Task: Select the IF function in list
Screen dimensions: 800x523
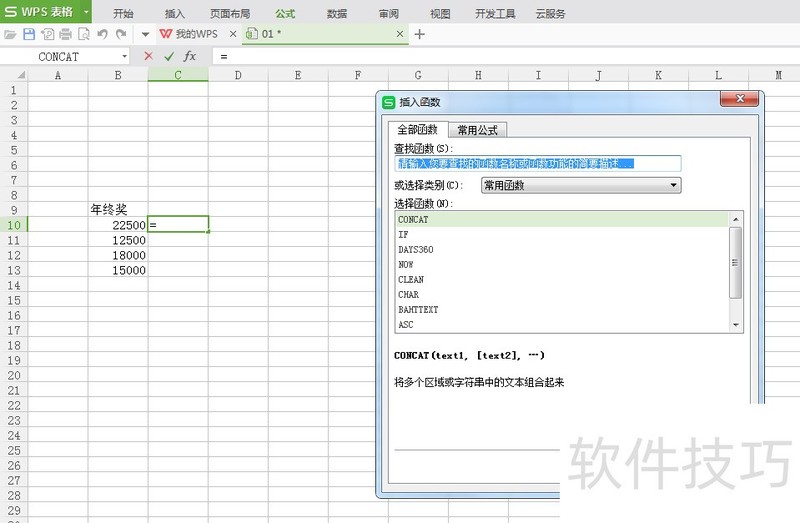Action: [x=403, y=234]
